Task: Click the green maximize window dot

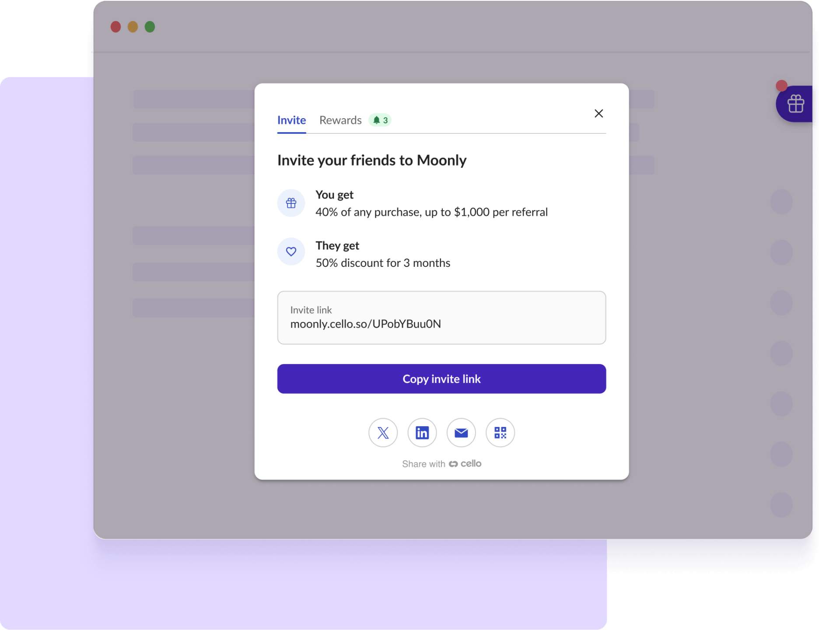Action: tap(150, 27)
